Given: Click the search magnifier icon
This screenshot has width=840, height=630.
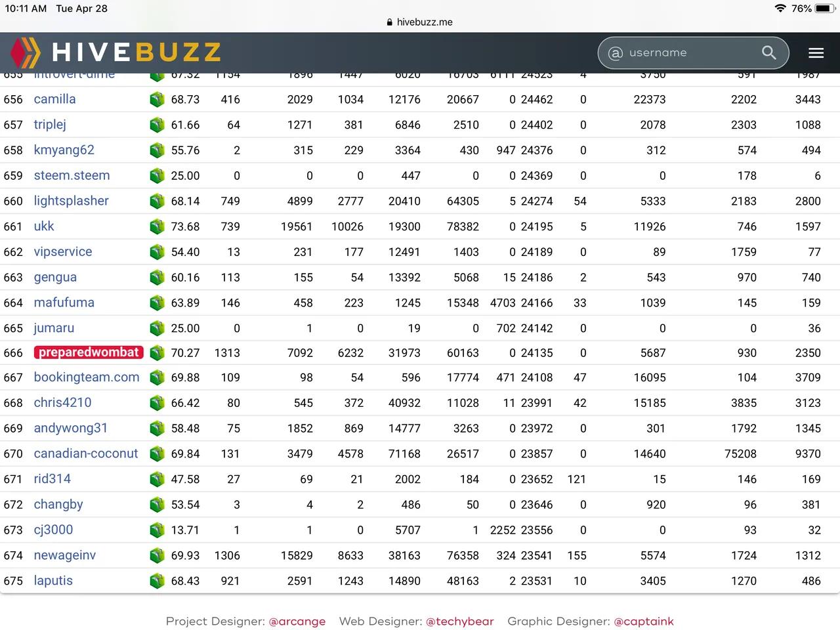Looking at the screenshot, I should [x=769, y=52].
